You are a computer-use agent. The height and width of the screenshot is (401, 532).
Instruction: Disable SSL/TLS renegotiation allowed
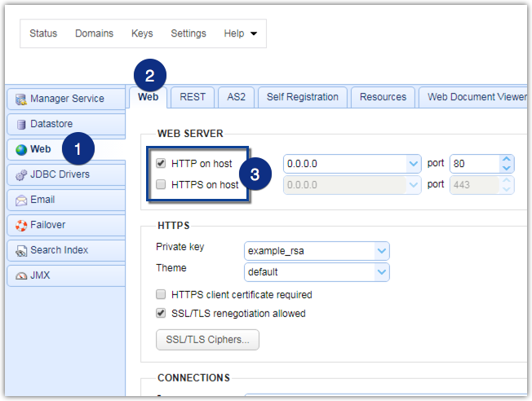(x=161, y=313)
